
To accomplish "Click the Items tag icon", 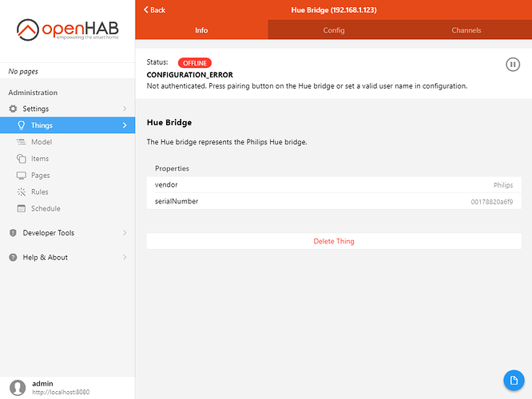I will coord(22,159).
